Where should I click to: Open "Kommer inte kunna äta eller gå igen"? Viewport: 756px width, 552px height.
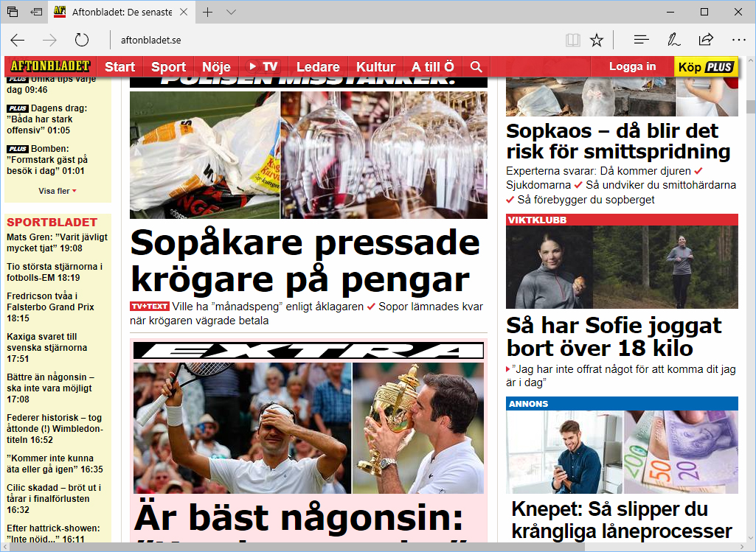pos(55,464)
